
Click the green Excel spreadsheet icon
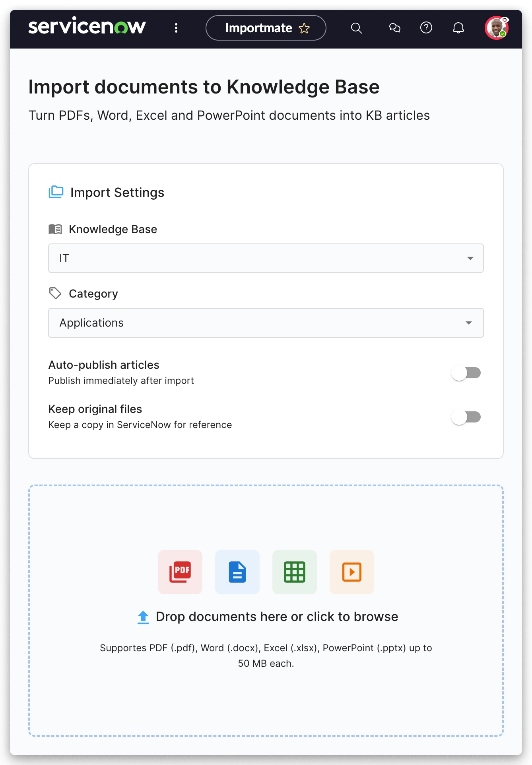click(x=295, y=572)
